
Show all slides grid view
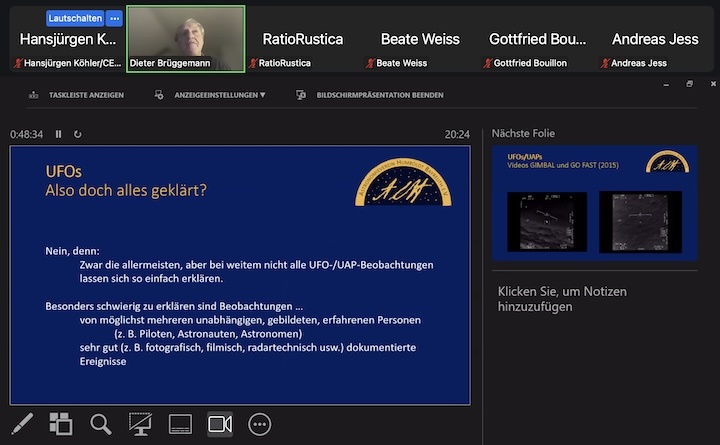pos(61,423)
